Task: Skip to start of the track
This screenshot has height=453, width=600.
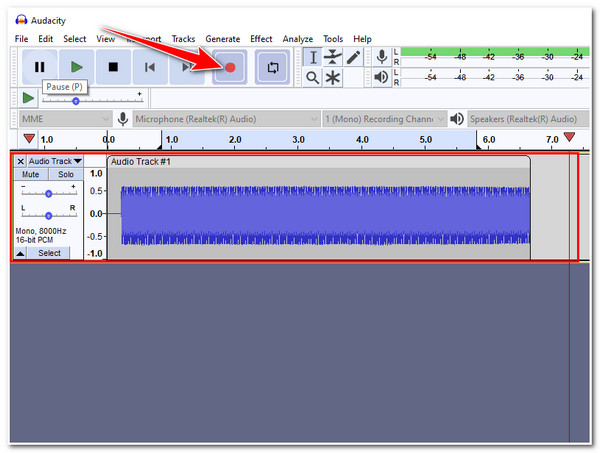Action: pyautogui.click(x=150, y=67)
